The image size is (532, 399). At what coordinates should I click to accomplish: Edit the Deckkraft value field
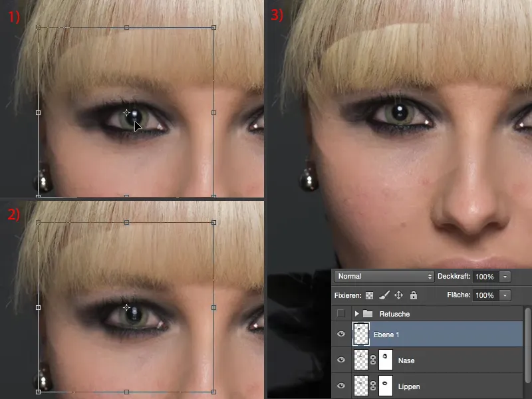coord(485,277)
